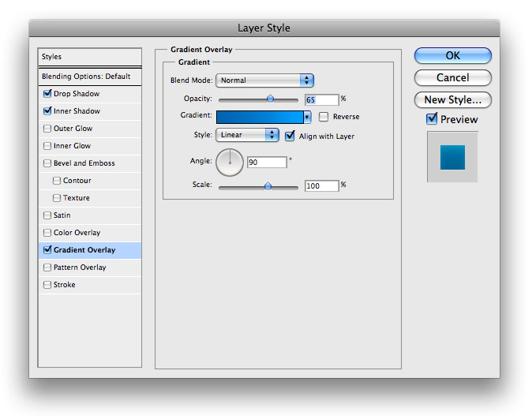Enable the Reverse checkbox
Screen dimensions: 532x419
[x=324, y=117]
